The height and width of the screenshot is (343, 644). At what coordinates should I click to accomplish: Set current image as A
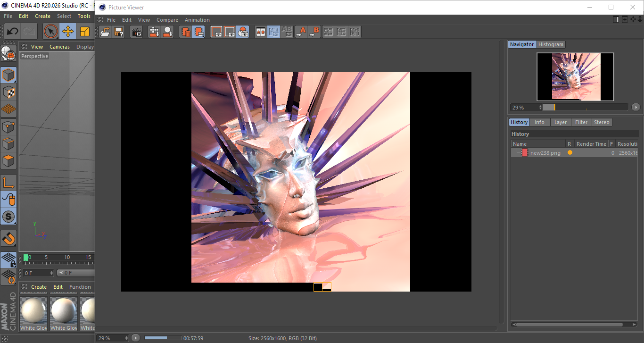click(x=301, y=32)
